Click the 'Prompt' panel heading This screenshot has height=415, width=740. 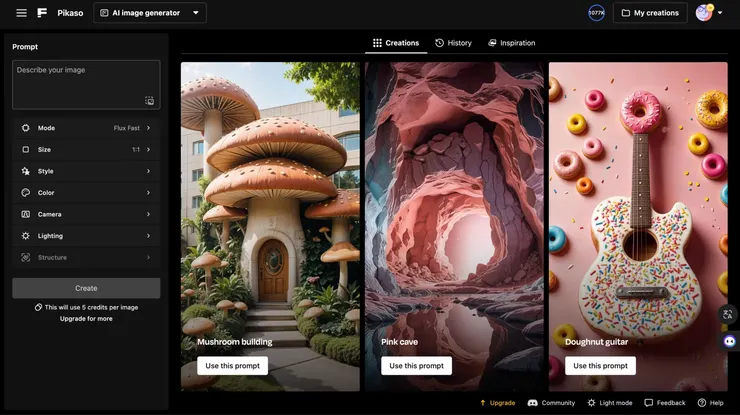[25, 47]
